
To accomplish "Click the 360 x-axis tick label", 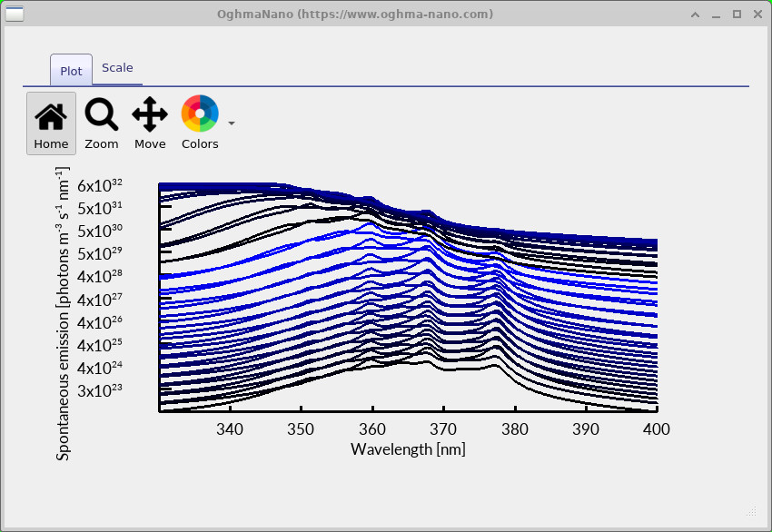I will point(372,429).
